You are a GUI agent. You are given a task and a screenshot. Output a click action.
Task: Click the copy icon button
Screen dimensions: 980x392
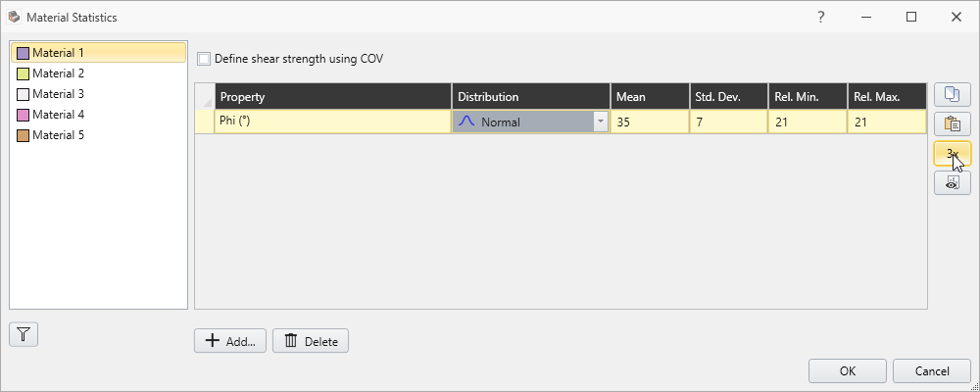point(952,95)
